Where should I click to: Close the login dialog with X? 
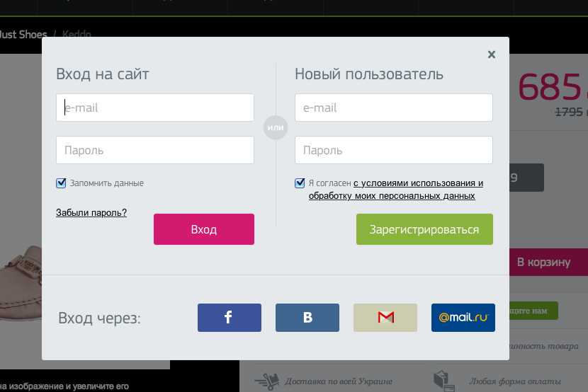[492, 54]
